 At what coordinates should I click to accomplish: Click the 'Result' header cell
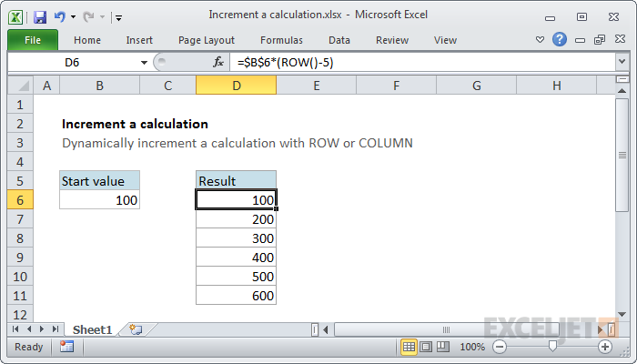pyautogui.click(x=236, y=181)
